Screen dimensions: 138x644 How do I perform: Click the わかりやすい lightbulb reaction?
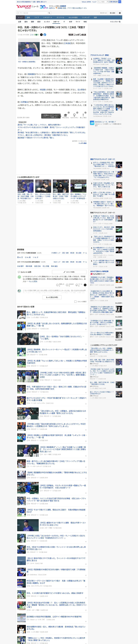(74, 115)
